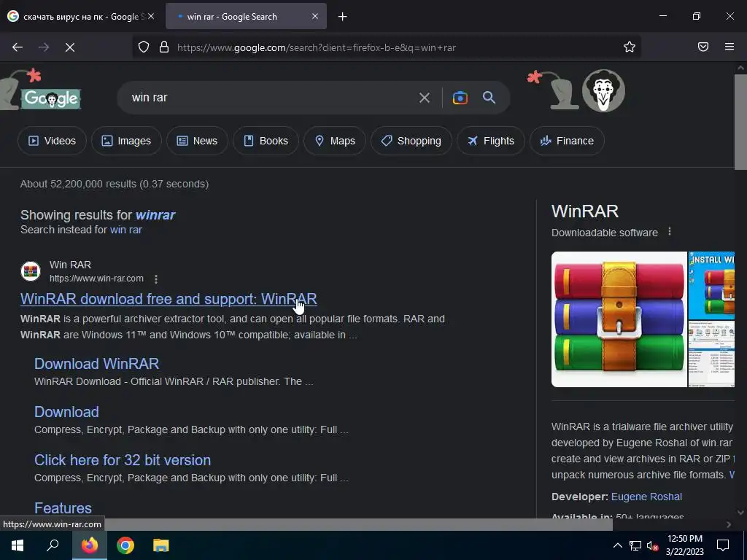Image resolution: width=747 pixels, height=560 pixels.
Task: Click the corrected 'winrar' suggestion link
Action: 155,215
